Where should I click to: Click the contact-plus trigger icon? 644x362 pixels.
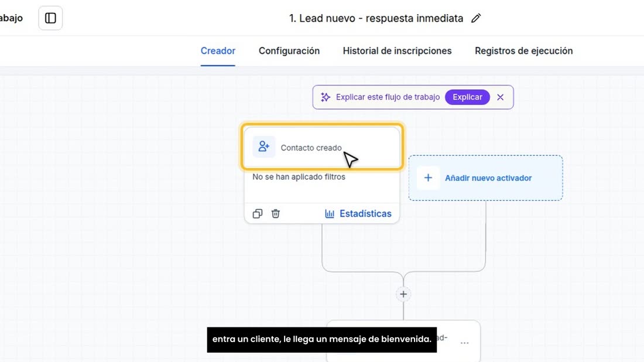point(263,146)
